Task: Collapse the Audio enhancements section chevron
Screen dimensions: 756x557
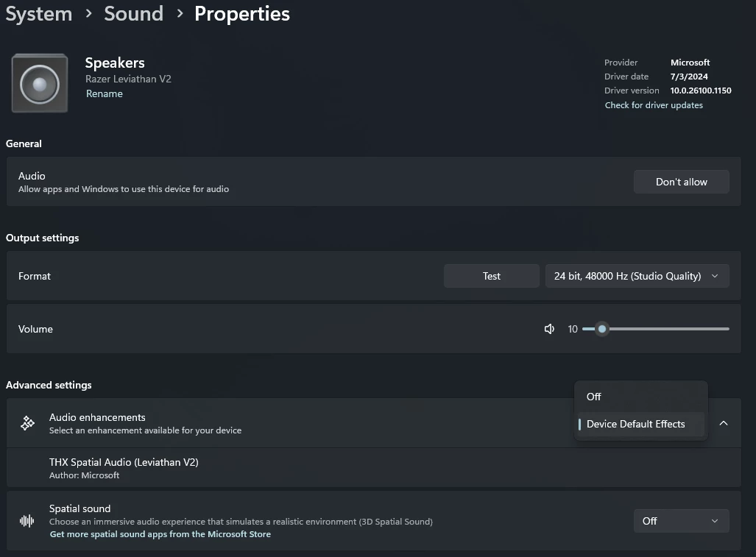Action: pos(723,423)
